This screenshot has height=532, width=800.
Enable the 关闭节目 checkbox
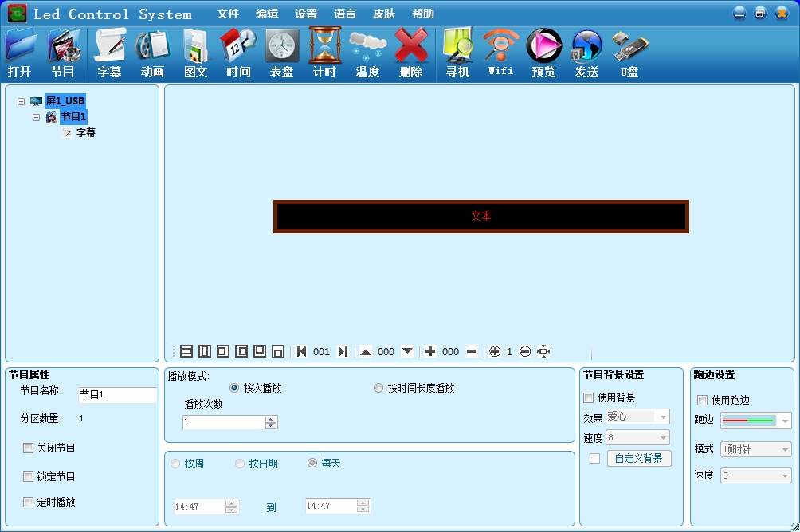[28, 448]
